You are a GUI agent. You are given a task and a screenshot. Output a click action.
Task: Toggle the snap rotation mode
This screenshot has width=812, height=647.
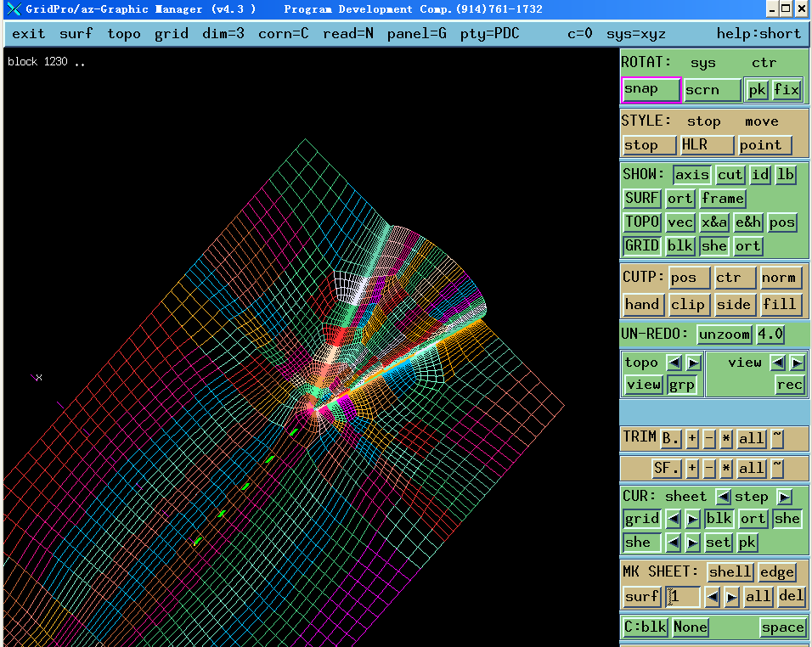[x=651, y=89]
